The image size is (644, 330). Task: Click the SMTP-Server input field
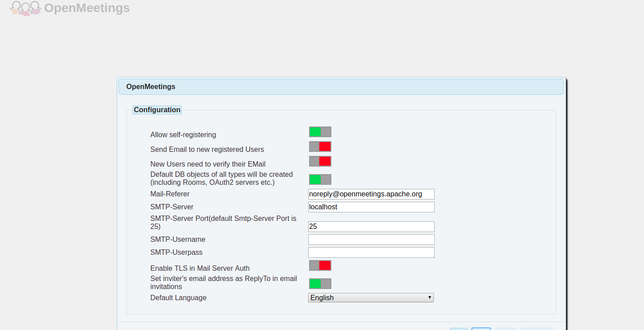(x=371, y=207)
